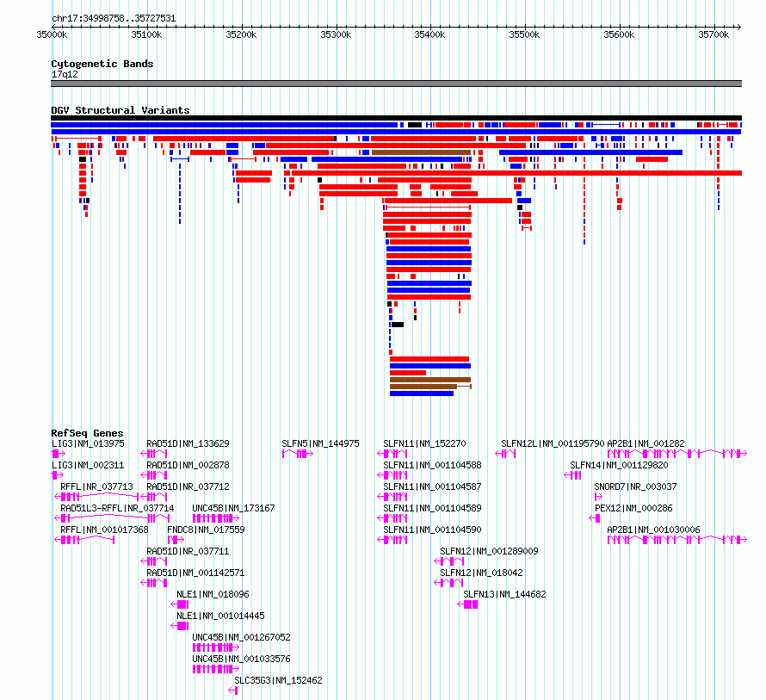Click the SLC35G3 gene glyph
The height and width of the screenshot is (700, 766).
(x=233, y=691)
